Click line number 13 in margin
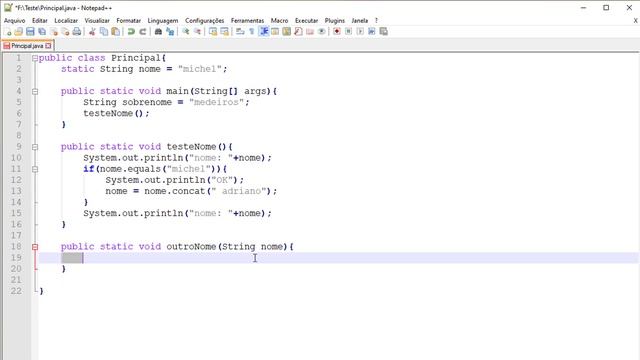Image resolution: width=640 pixels, height=360 pixels. coord(16,191)
